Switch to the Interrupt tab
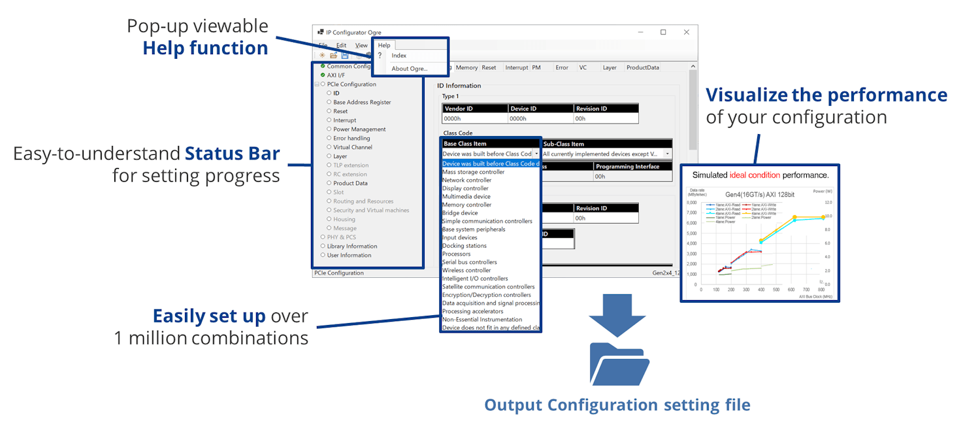 (516, 67)
